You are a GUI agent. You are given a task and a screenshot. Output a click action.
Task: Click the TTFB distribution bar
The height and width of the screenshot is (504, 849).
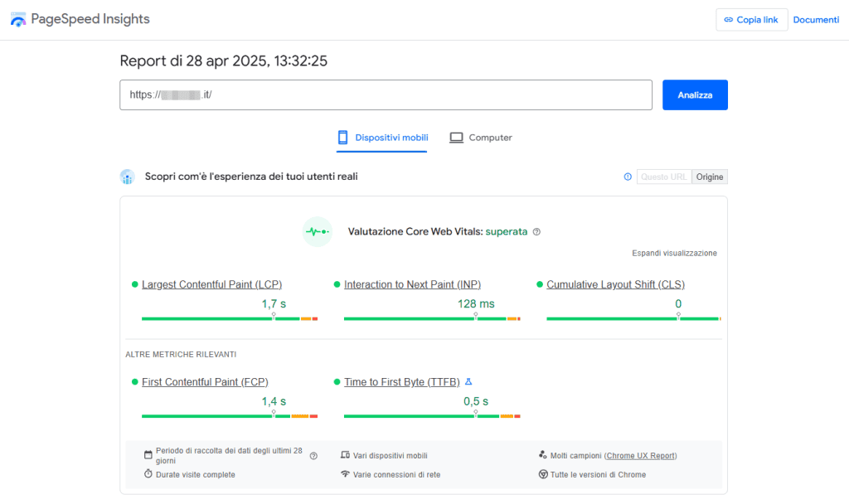pos(432,416)
